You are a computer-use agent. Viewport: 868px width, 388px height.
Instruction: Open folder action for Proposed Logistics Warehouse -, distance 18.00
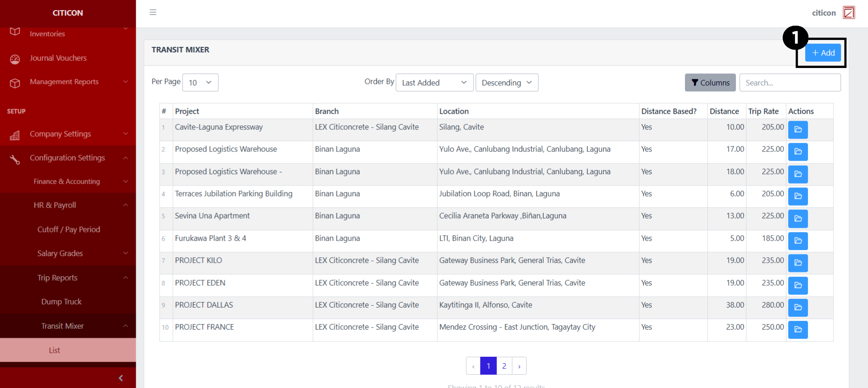click(798, 174)
